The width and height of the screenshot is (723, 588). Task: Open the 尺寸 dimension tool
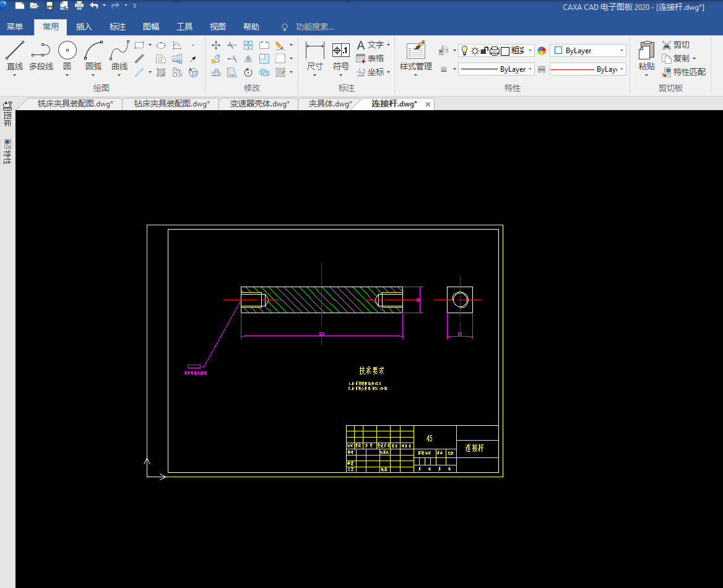(x=315, y=55)
